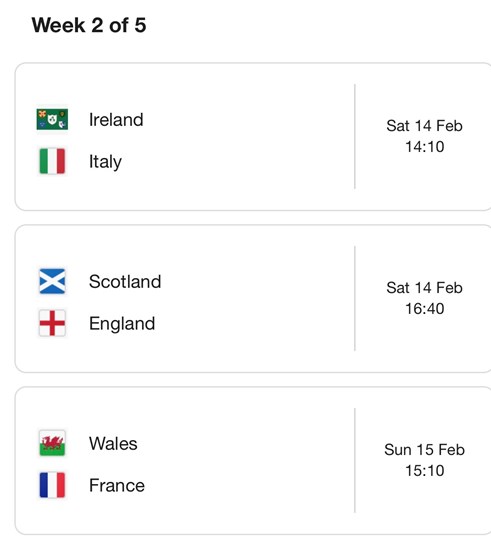This screenshot has height=546, width=491.
Task: Click the Ireland rugby flag icon
Action: [52, 119]
